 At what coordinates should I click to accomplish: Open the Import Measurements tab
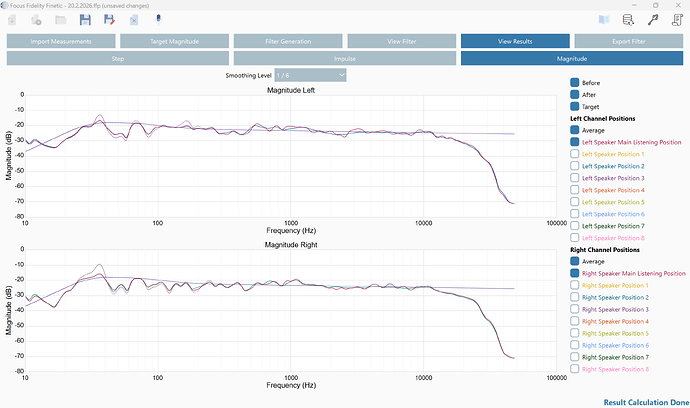61,41
